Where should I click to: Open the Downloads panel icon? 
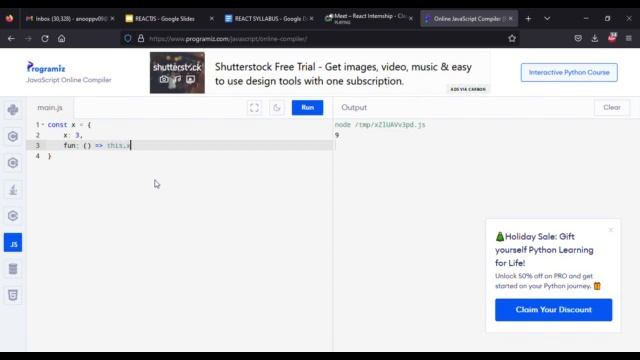point(595,39)
